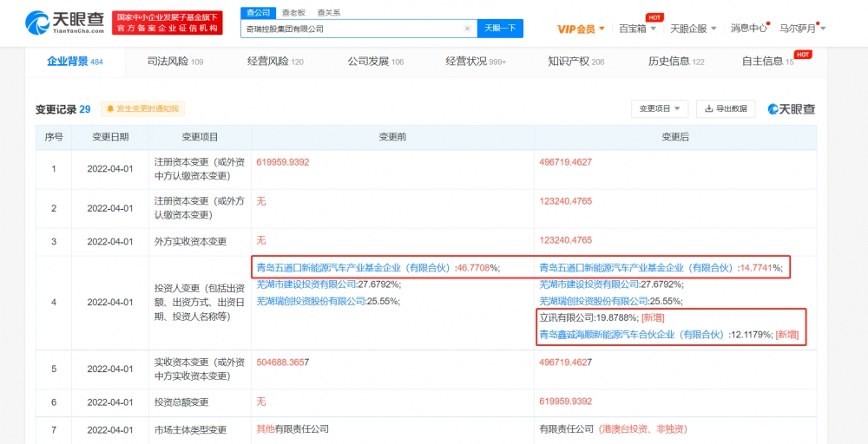
Task: Click the download icon on 导出数据
Action: (x=709, y=109)
